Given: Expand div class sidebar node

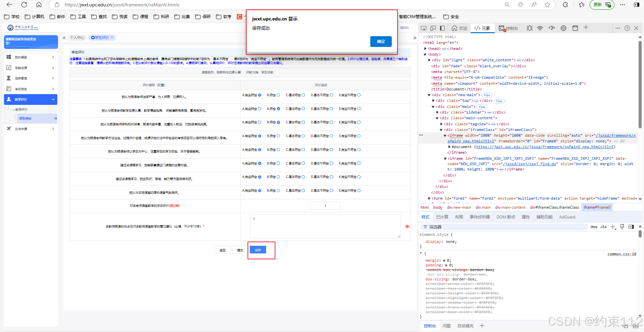Looking at the screenshot, I should 437,112.
